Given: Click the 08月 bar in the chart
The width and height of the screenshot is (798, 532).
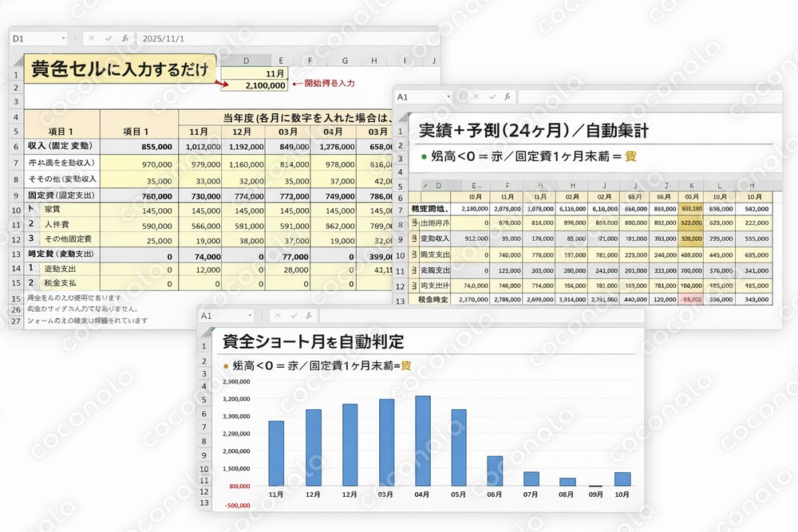Looking at the screenshot, I should pos(567,483).
